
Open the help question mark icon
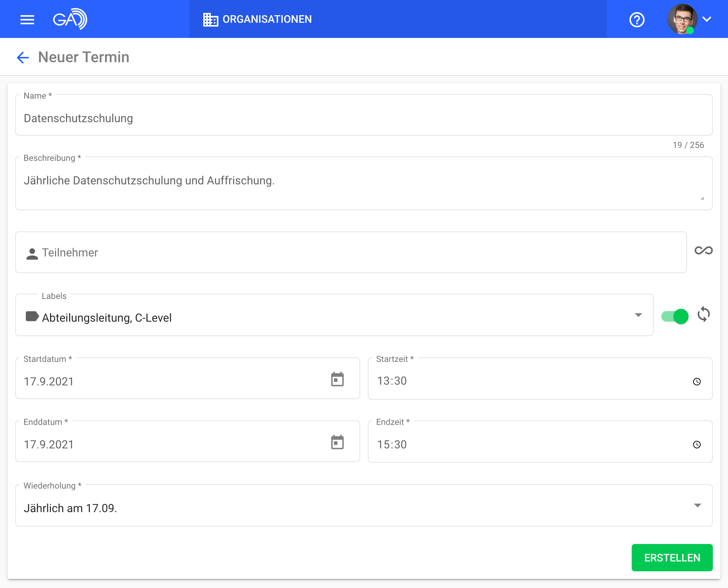click(x=637, y=19)
